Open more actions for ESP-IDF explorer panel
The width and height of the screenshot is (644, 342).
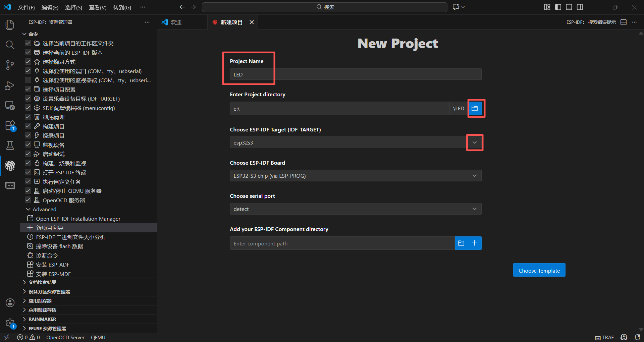click(x=147, y=22)
